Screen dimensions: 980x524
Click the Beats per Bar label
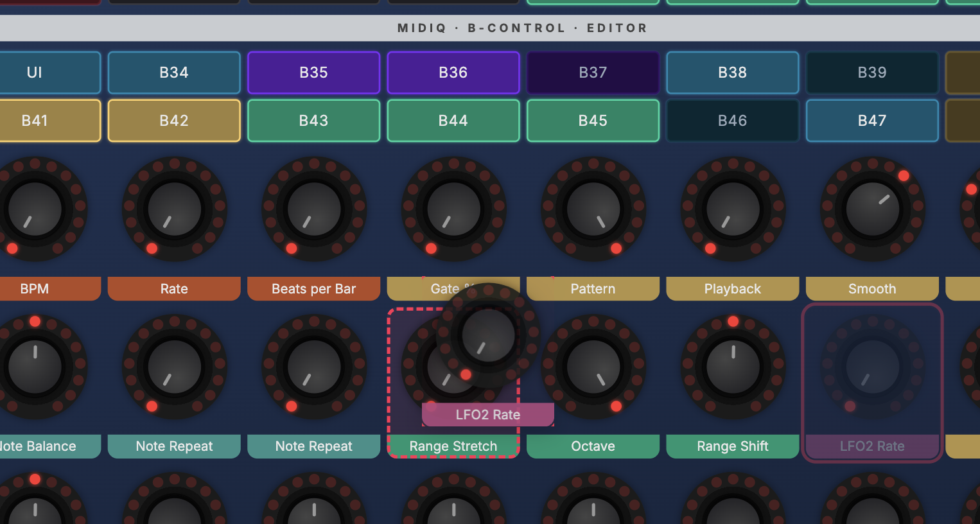[313, 289]
